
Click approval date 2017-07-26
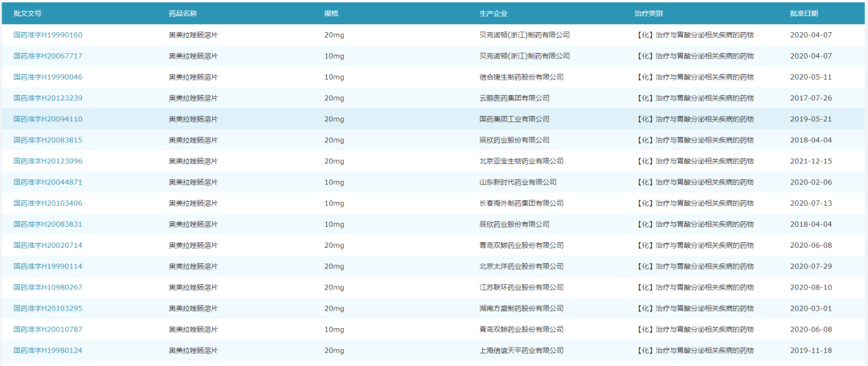811,98
